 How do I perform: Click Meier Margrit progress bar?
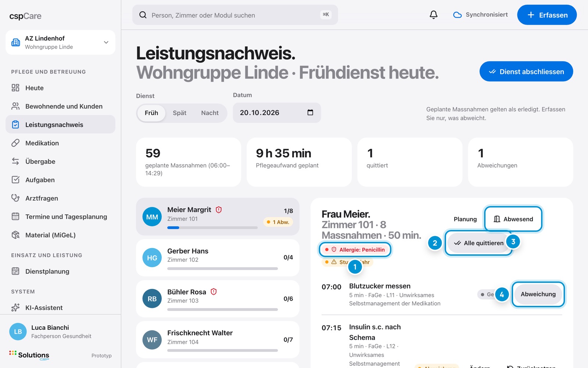click(212, 228)
